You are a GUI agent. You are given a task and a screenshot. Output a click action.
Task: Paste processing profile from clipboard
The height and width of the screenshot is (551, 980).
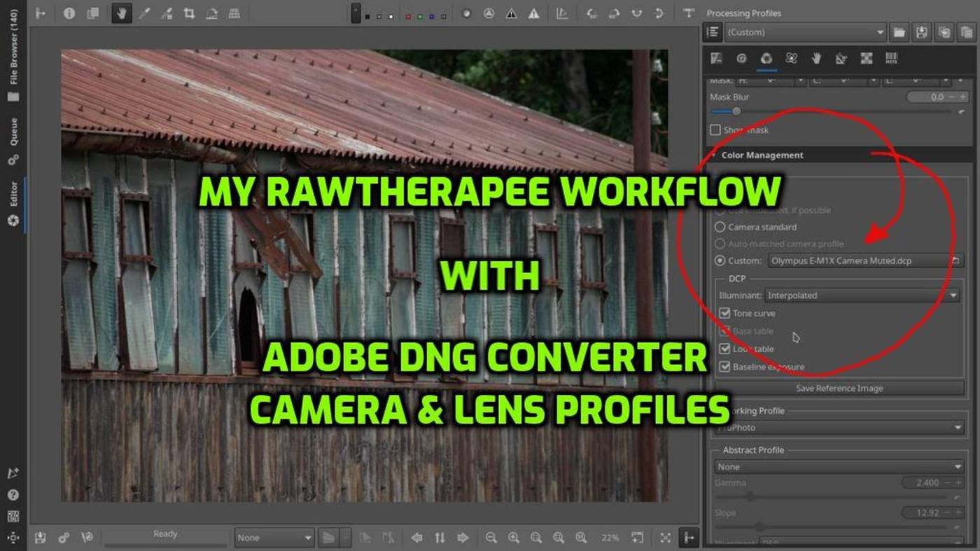[x=966, y=32]
